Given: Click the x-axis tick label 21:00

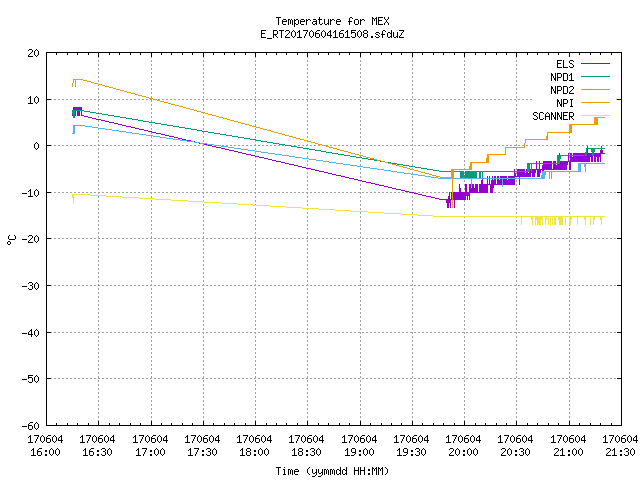Looking at the screenshot, I should click(568, 452).
